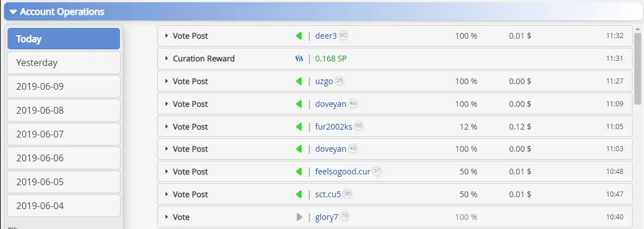Open the glory7 account link
Screen dimensions: 644x229
(327, 217)
